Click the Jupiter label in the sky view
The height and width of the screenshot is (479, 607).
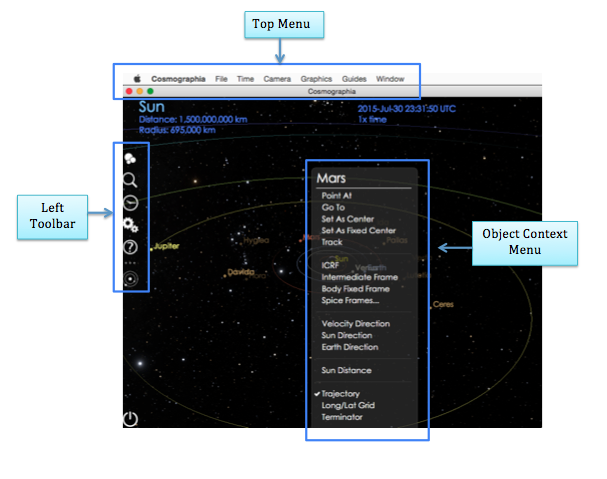[x=165, y=245]
